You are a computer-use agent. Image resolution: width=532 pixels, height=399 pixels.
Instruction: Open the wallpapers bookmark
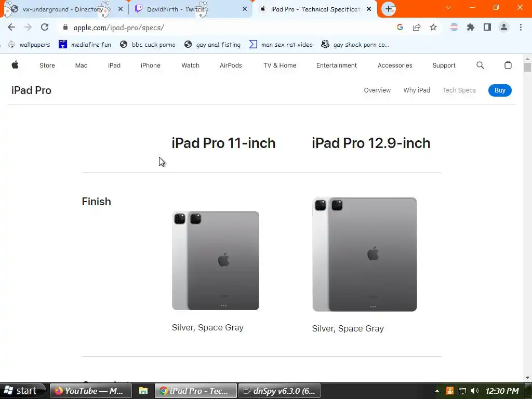click(x=29, y=45)
